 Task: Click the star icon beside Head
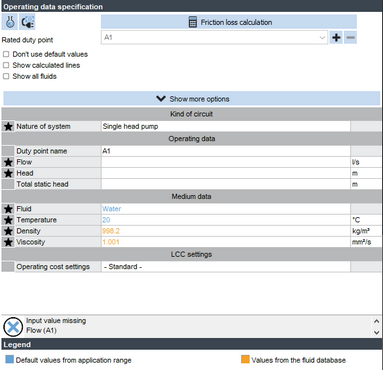(8, 173)
